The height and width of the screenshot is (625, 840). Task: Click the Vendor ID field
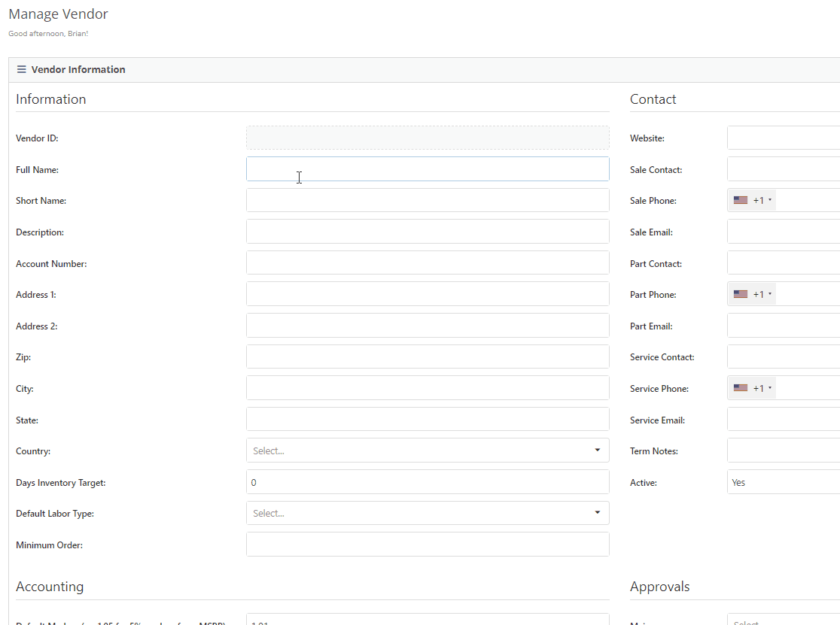point(428,138)
